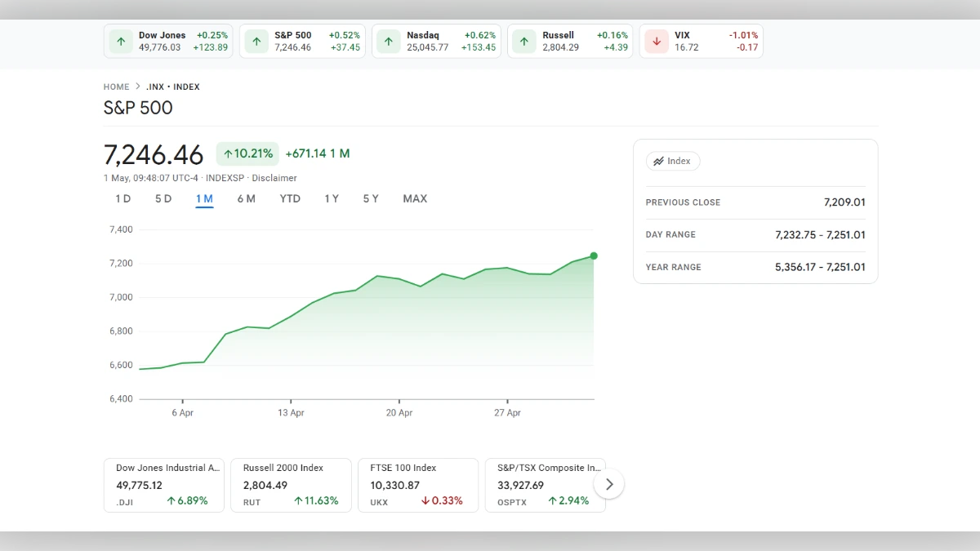Click the green endpoint dot on the chart

coord(594,256)
